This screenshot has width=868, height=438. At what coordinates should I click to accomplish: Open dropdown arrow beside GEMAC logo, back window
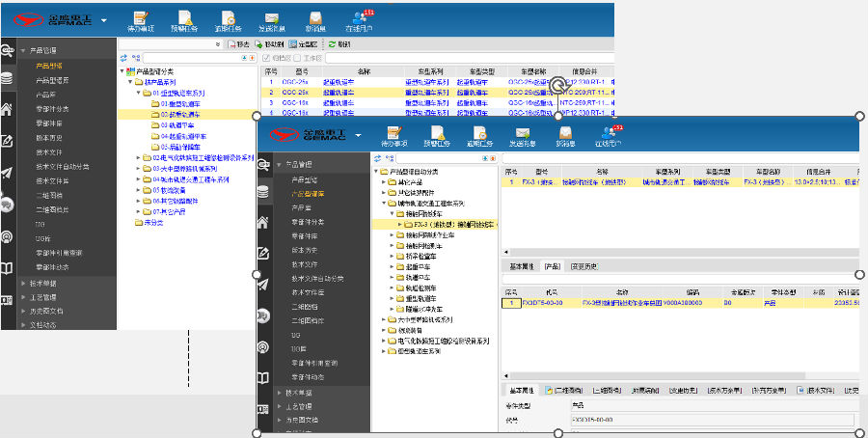pos(104,20)
